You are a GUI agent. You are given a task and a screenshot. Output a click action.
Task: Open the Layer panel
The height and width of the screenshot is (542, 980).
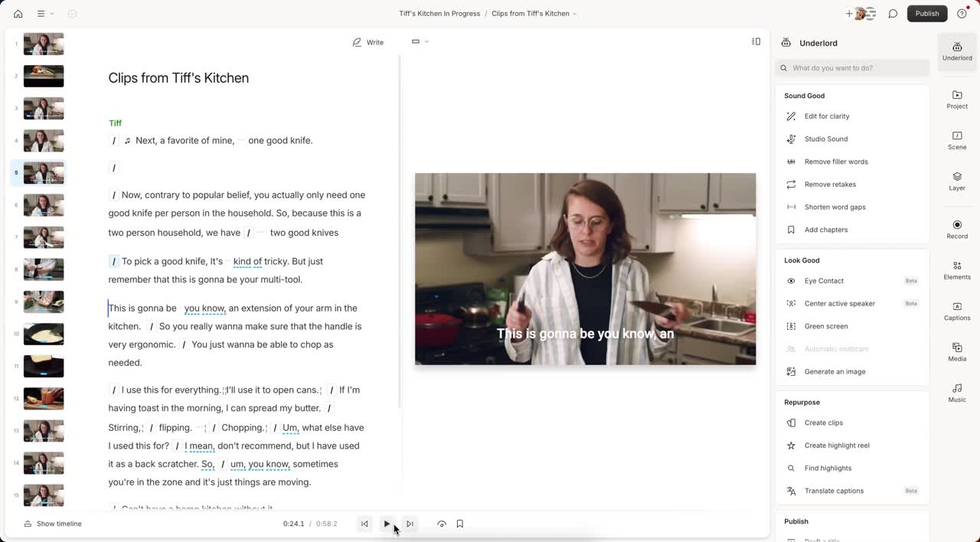coord(957,181)
